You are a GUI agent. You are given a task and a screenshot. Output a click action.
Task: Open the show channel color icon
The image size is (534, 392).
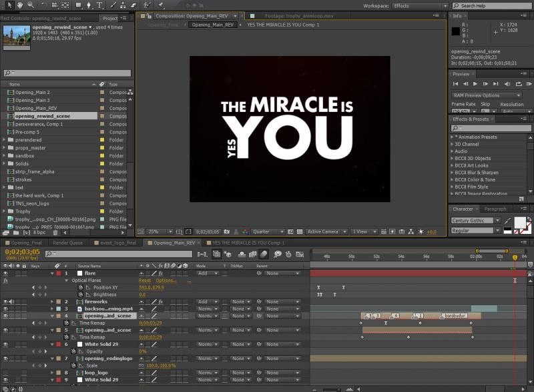point(245,232)
